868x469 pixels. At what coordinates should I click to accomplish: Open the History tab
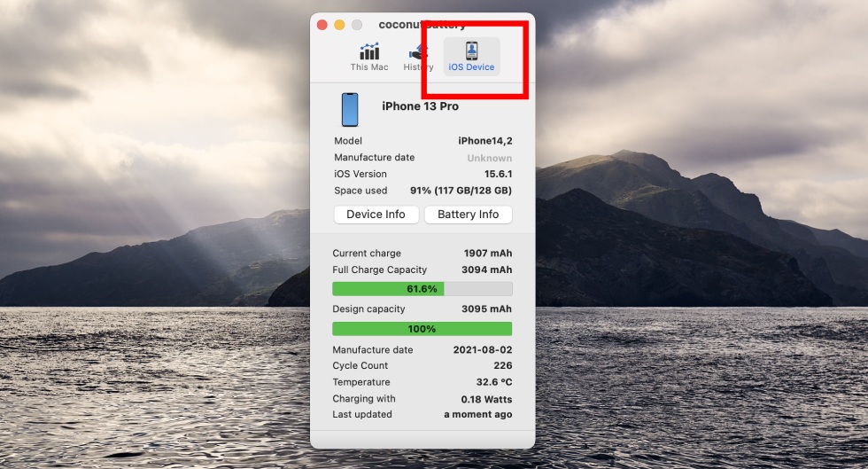pos(418,57)
